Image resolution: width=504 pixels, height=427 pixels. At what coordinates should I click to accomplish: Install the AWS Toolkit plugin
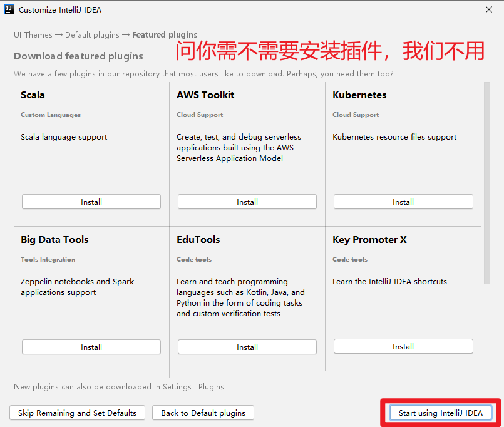pos(247,202)
